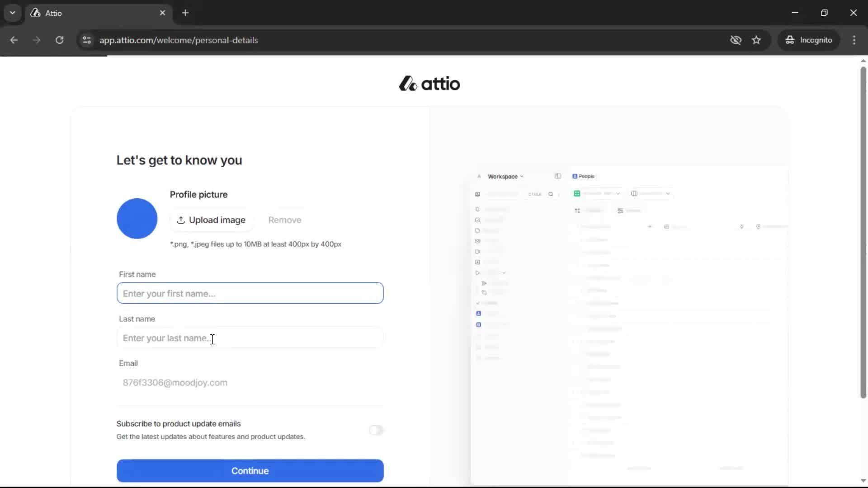868x488 pixels.
Task: Open a new browser tab with the plus icon
Action: (x=185, y=13)
